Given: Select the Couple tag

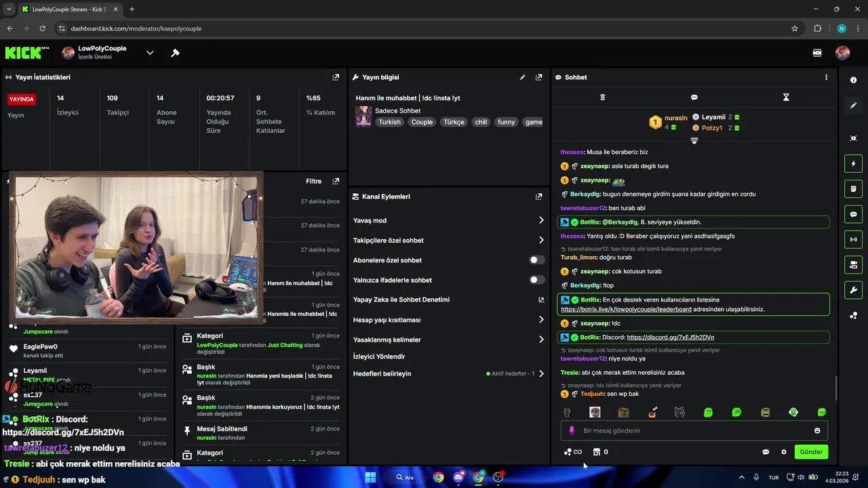Looking at the screenshot, I should tap(422, 122).
